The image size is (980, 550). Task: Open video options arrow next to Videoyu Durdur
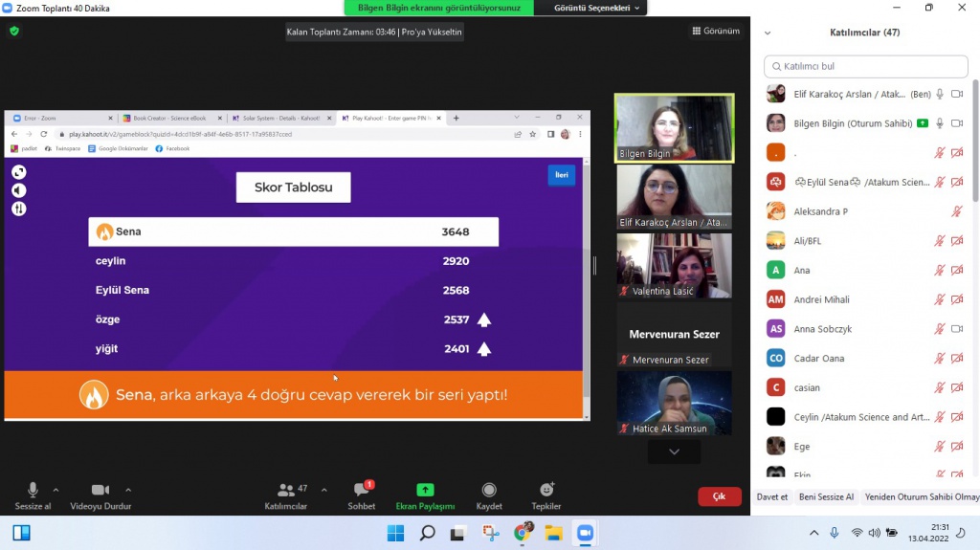(x=128, y=490)
